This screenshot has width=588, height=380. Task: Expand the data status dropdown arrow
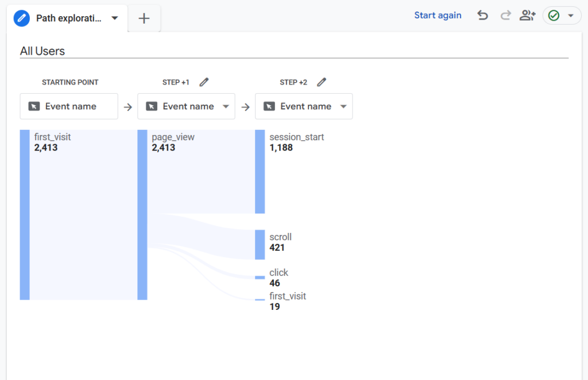[571, 16]
